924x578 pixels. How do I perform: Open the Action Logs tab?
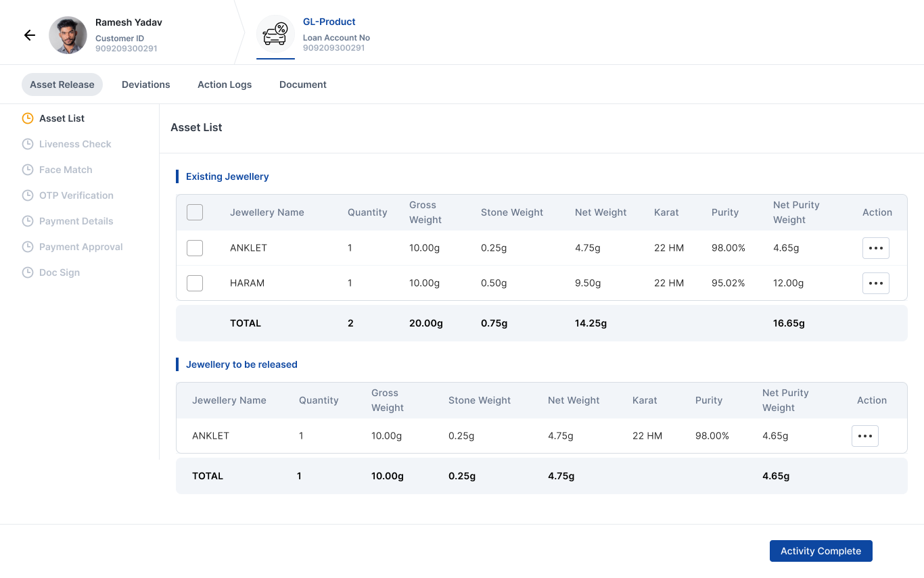tap(225, 85)
